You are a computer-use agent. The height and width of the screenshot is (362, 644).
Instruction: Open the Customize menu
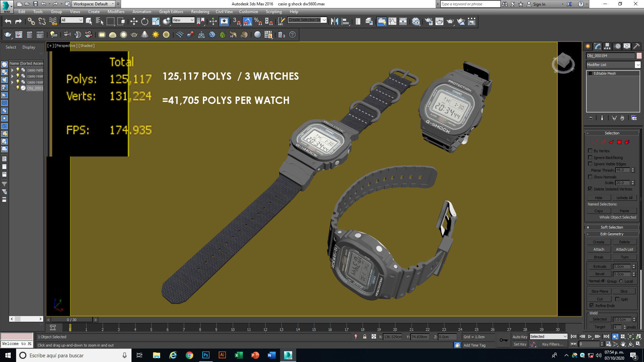click(249, 12)
